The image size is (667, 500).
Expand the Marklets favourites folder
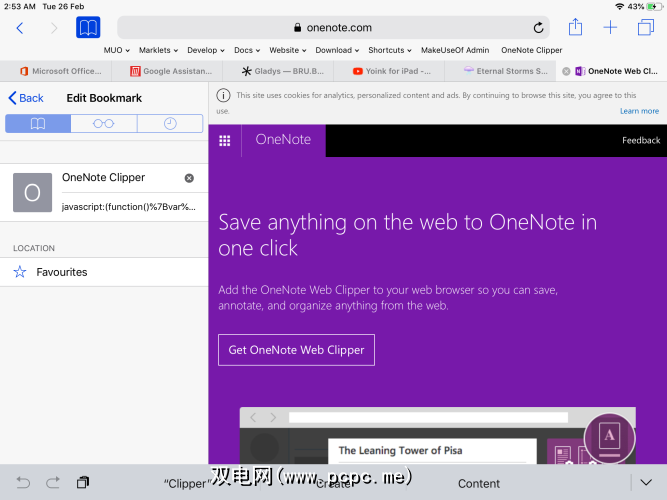click(158, 50)
